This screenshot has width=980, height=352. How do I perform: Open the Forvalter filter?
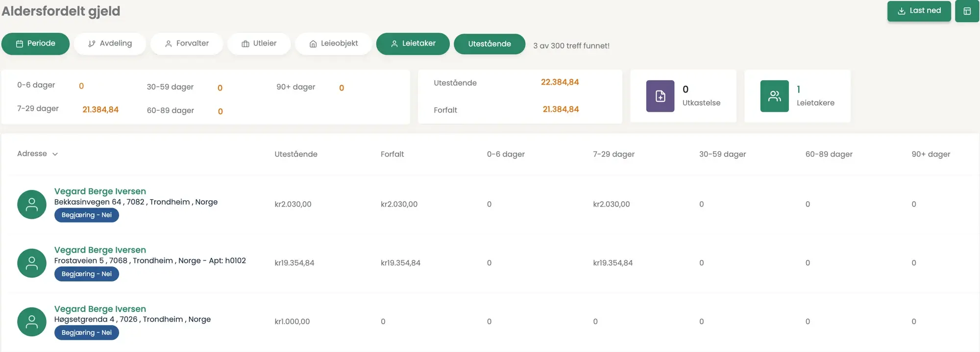[187, 44]
